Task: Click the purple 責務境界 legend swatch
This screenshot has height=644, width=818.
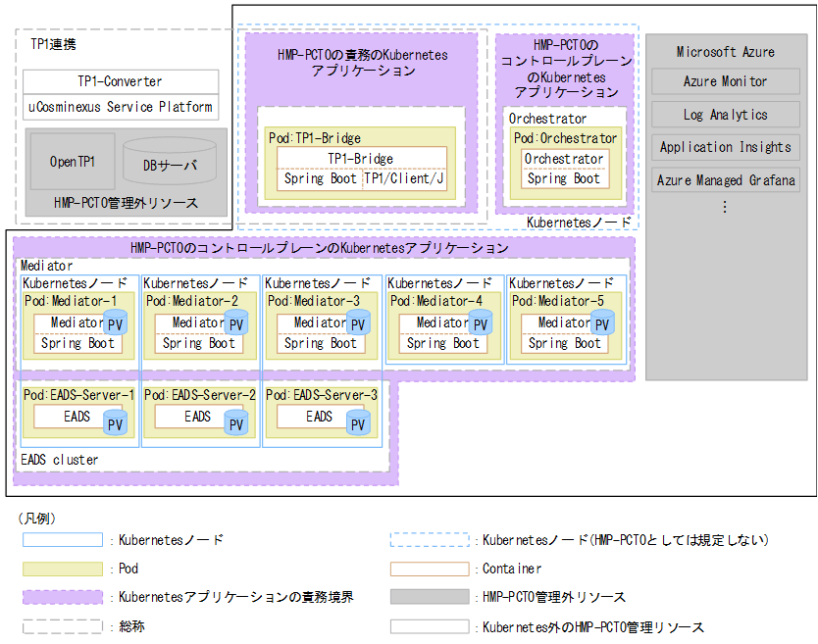Action: [65, 596]
